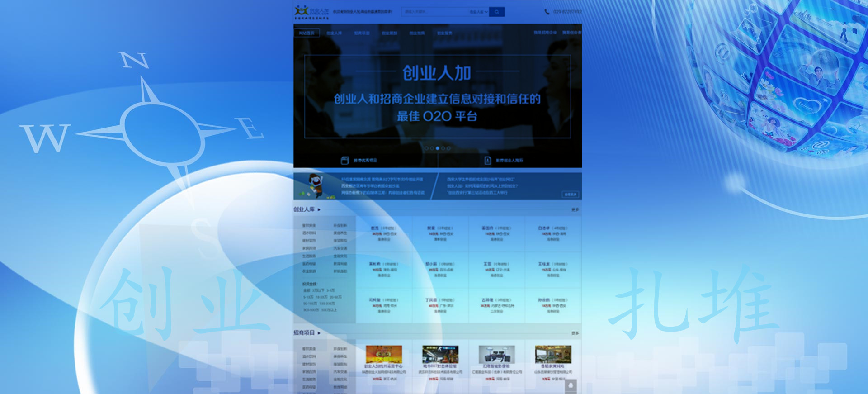Open the 更多 link for 创业人库
The height and width of the screenshot is (394, 868).
575,210
